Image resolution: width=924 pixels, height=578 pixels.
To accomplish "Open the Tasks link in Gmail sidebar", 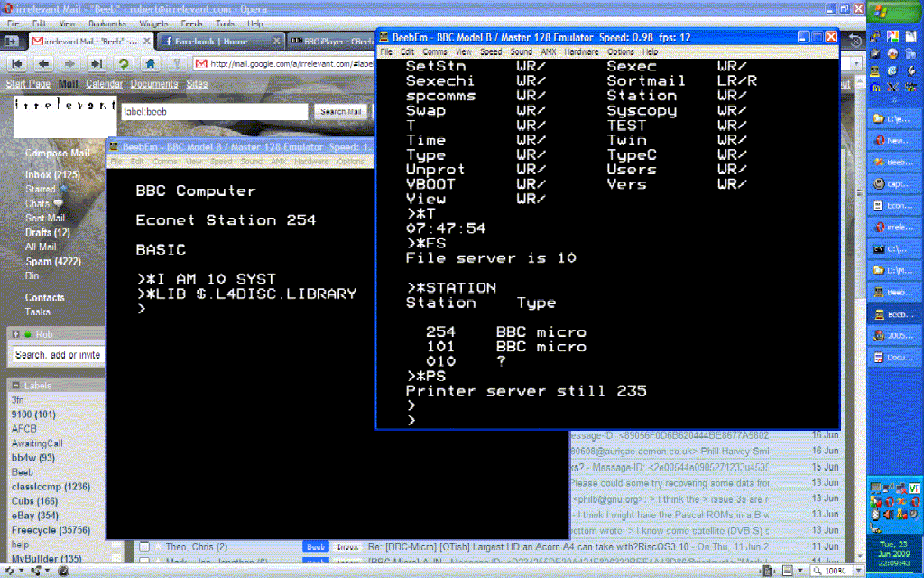I will 37,312.
